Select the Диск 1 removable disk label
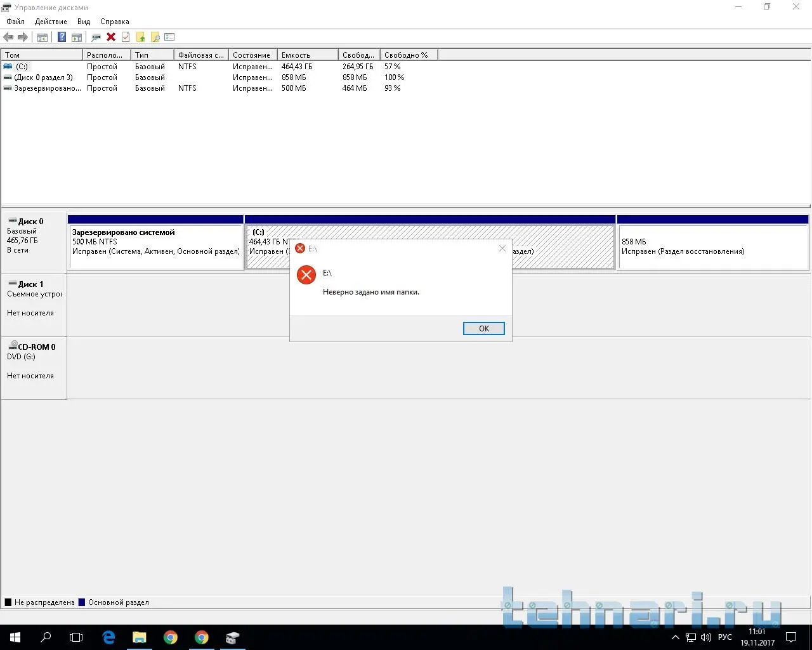Viewport: 812px width, 650px height. [x=34, y=305]
